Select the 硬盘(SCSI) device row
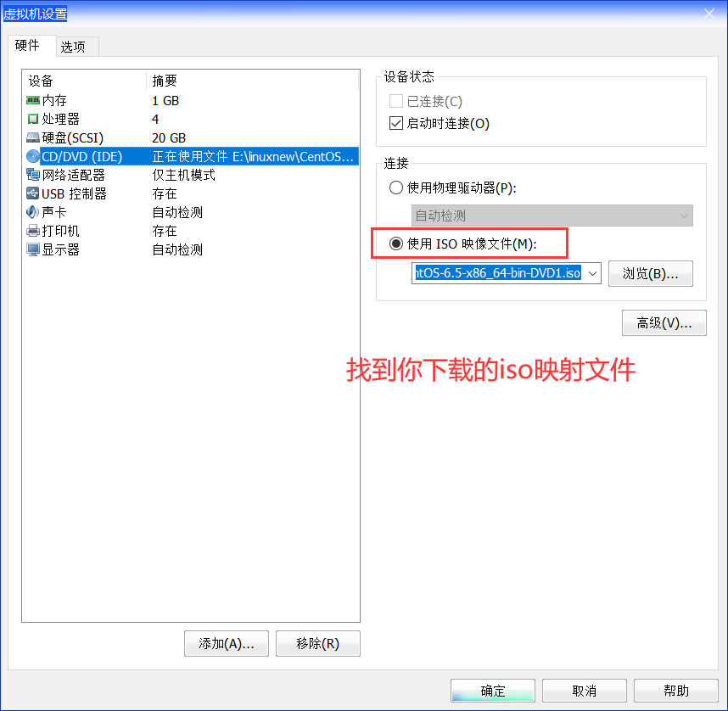 coord(193,138)
